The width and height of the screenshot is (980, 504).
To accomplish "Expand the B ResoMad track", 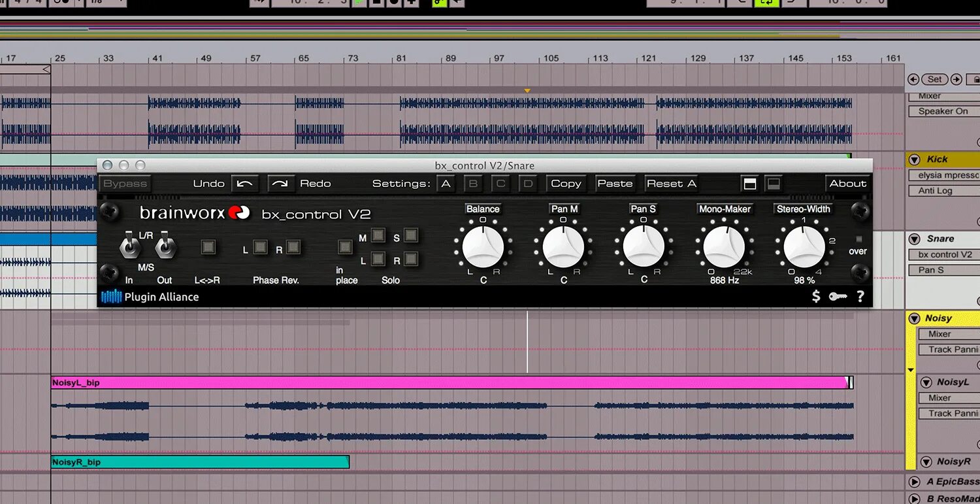I will point(914,497).
